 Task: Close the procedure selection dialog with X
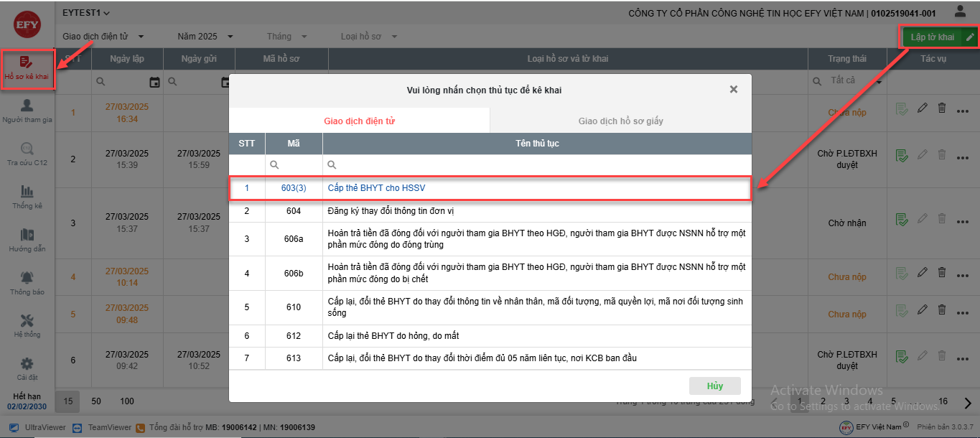pos(733,90)
